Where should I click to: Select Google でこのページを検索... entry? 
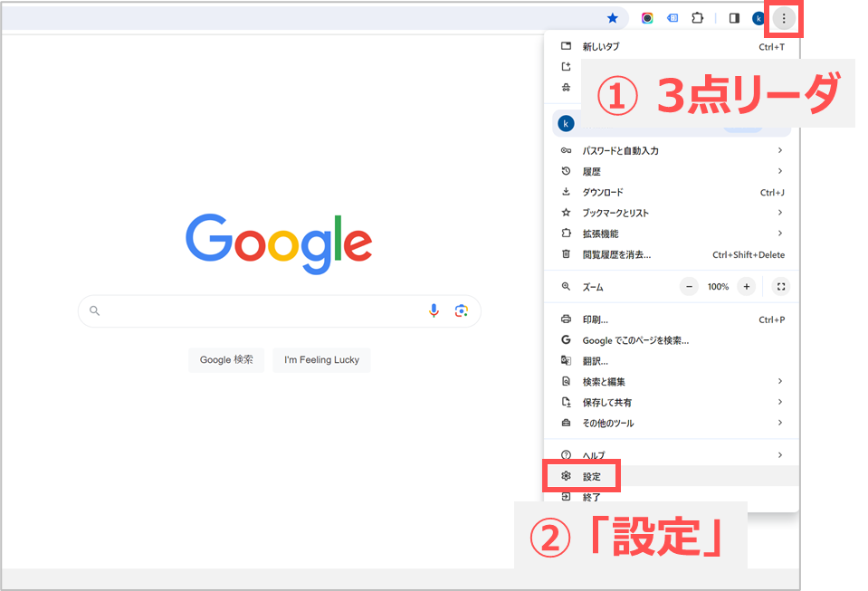(x=672, y=340)
